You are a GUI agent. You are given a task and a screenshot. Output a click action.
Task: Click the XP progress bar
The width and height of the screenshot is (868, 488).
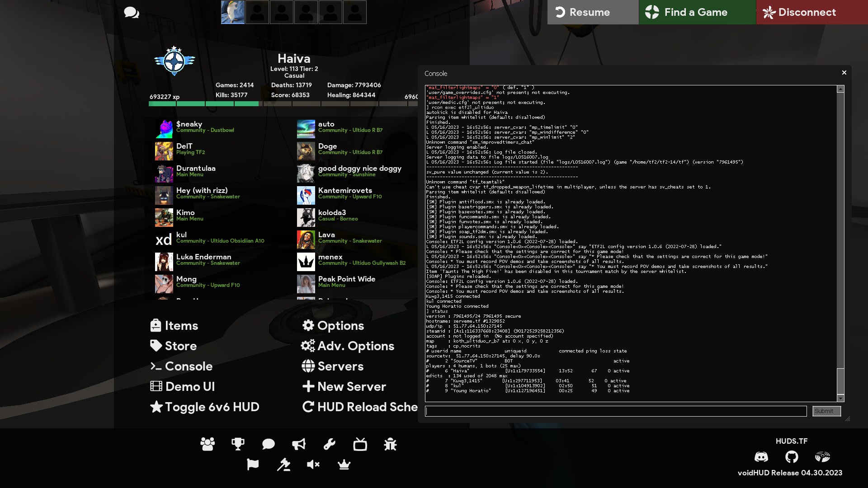(283, 103)
